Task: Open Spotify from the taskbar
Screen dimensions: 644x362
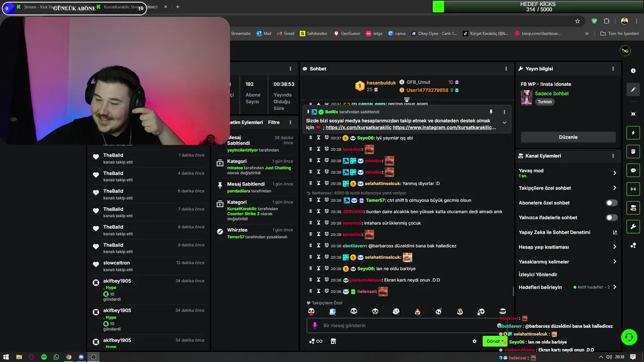Action: [x=44, y=357]
